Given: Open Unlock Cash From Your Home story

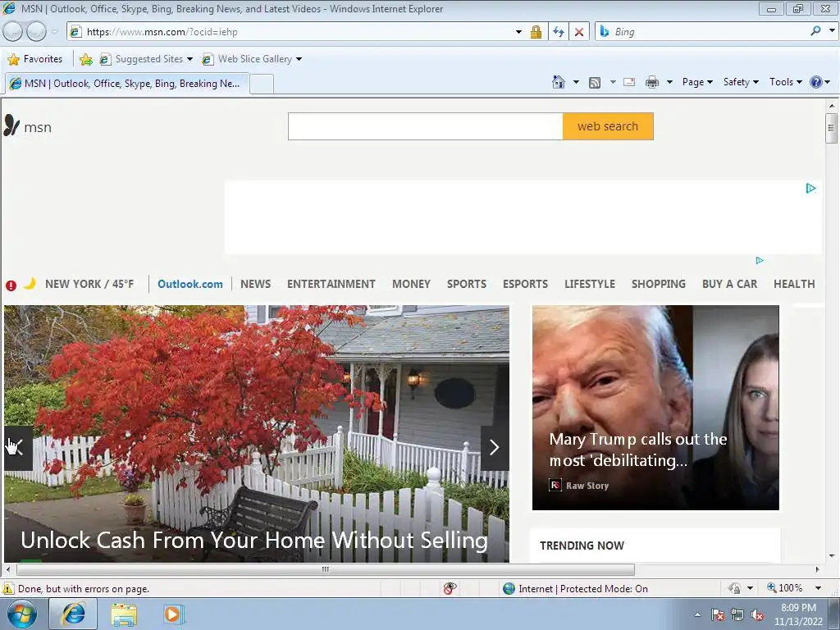Looking at the screenshot, I should pos(254,540).
